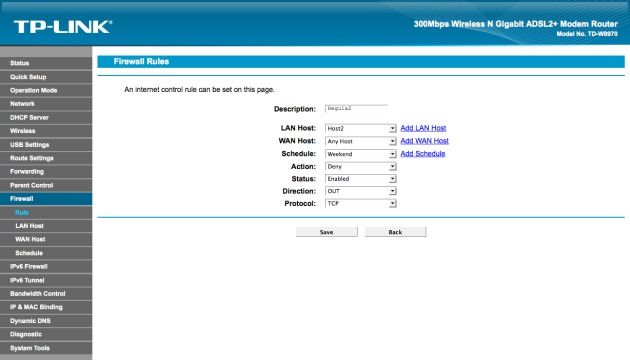Open Dynamic DNS menu
Viewport: 630px width, 360px height.
coord(46,321)
